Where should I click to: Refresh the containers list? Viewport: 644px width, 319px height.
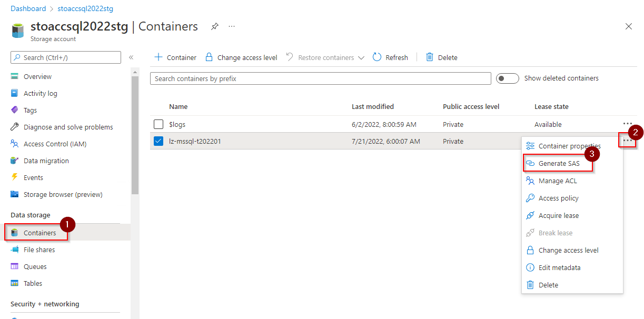tap(390, 57)
